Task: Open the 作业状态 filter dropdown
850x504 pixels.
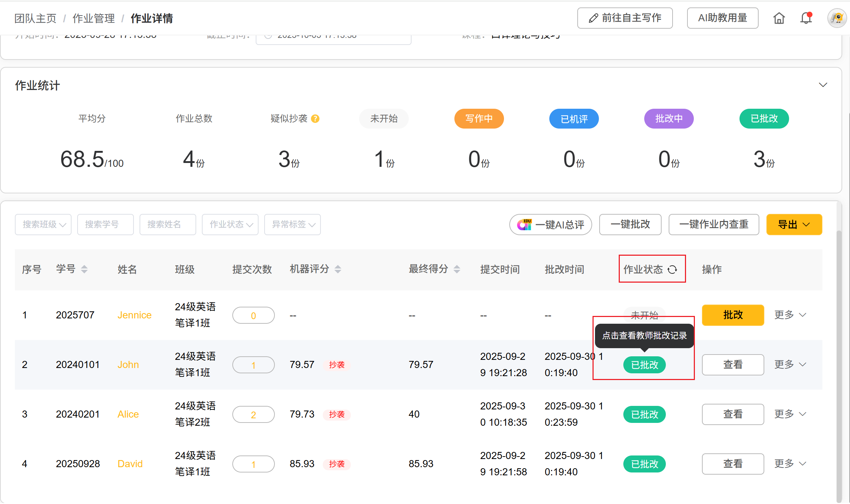Action: click(x=230, y=225)
